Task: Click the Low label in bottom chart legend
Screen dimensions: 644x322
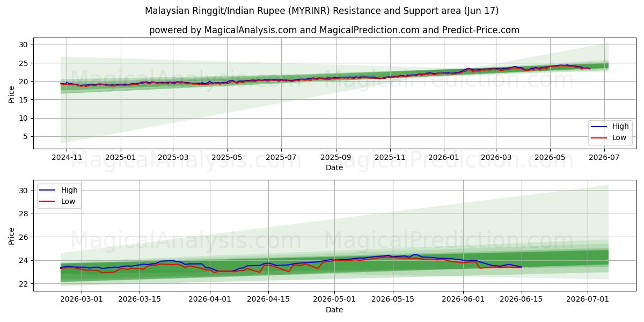Action: coord(67,201)
